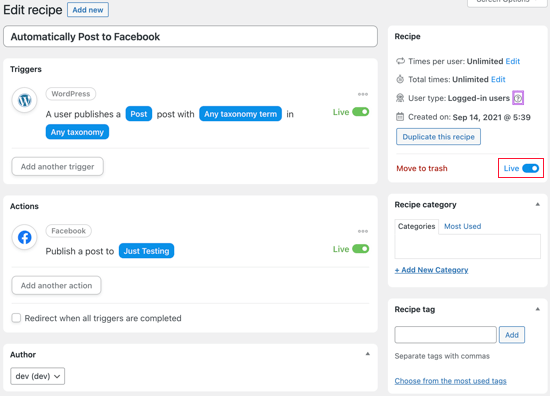Click the 'Logged-in users' user type value
550x396 pixels.
478,98
